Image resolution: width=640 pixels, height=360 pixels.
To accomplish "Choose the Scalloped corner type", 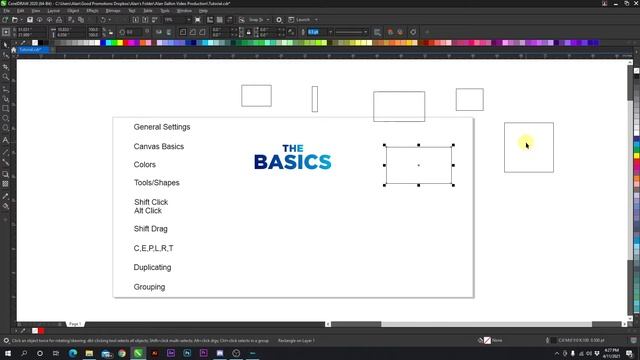I will [x=193, y=32].
